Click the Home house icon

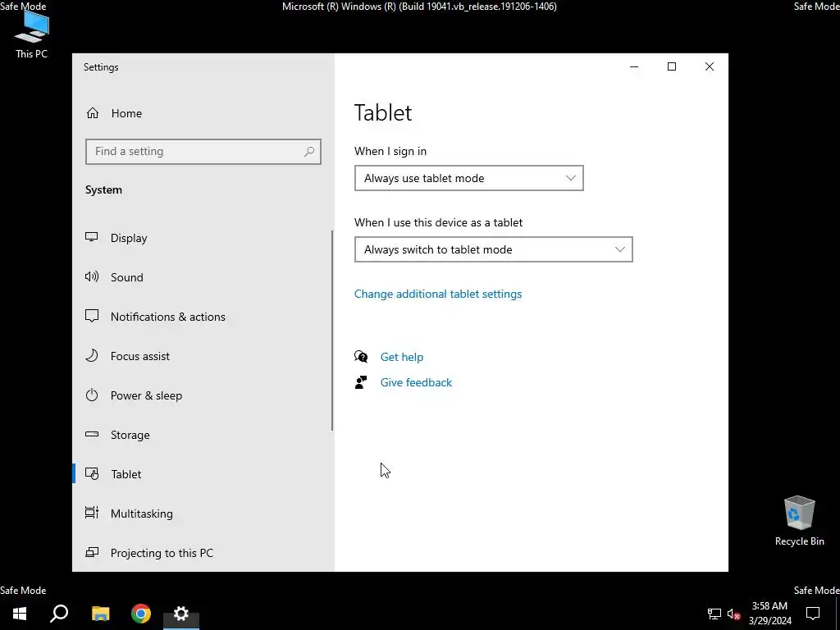[x=93, y=113]
